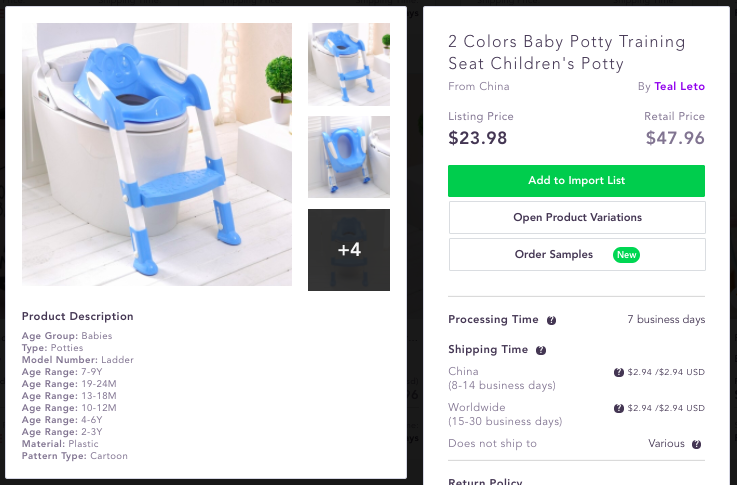Click the $47.96 retail price
This screenshot has width=737, height=485.
(675, 139)
